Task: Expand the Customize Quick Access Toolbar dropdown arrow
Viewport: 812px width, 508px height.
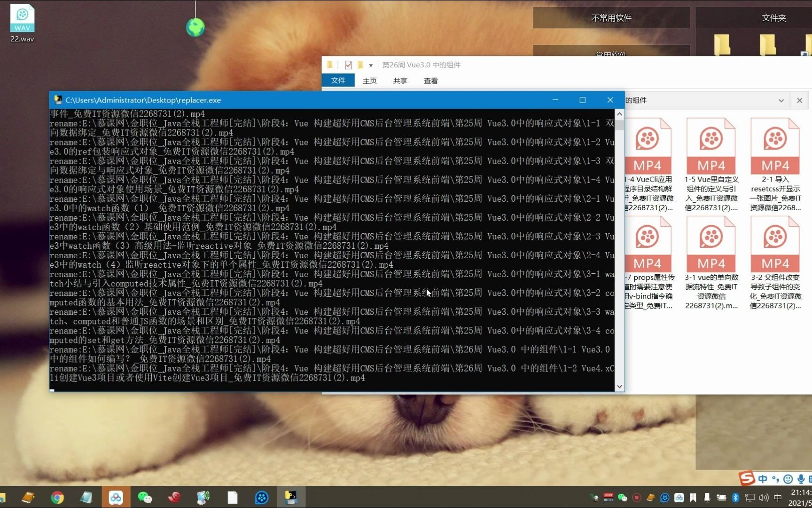Action: (x=371, y=65)
